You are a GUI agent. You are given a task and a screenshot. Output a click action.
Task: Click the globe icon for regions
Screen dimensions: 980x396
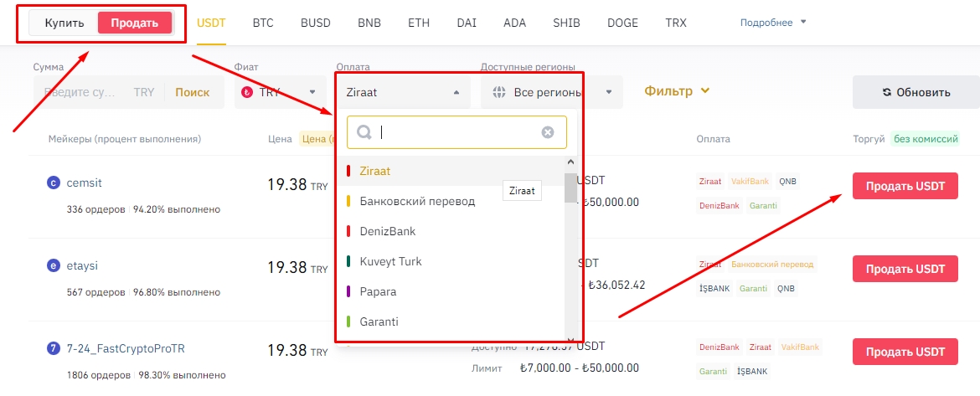click(499, 92)
